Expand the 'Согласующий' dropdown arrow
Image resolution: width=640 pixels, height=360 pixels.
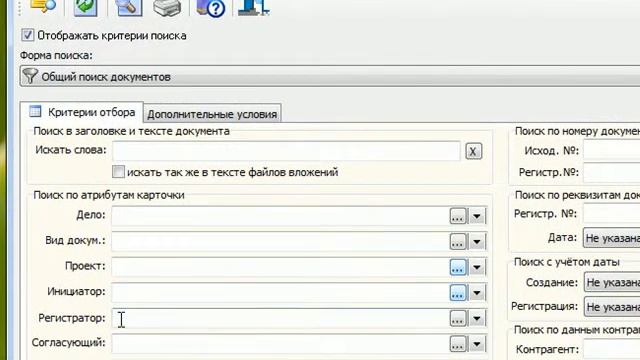[x=477, y=344]
